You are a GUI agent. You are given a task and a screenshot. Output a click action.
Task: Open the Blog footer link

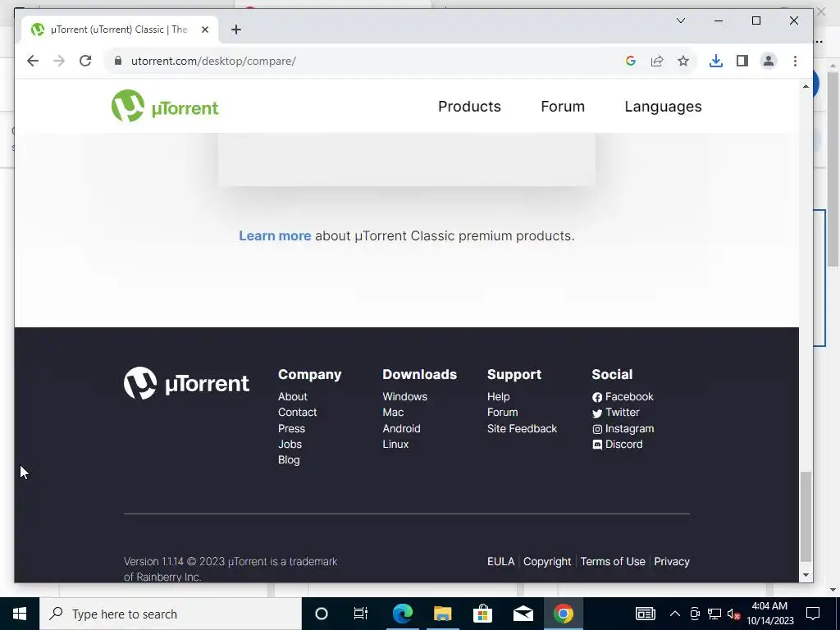[x=289, y=459]
